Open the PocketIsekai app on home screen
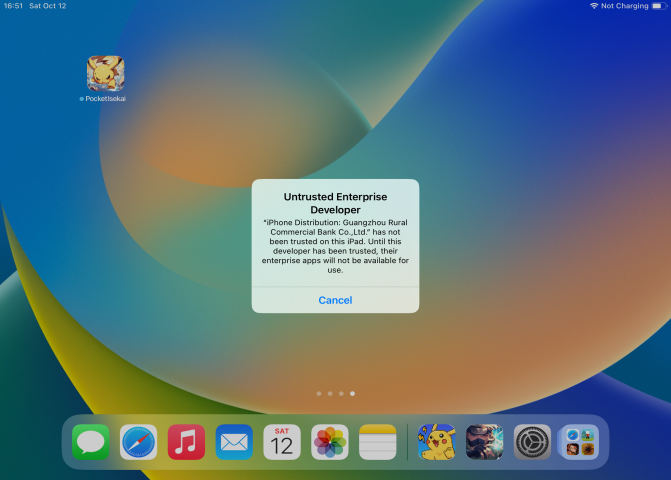Screen dimensions: 671x480 [106, 73]
